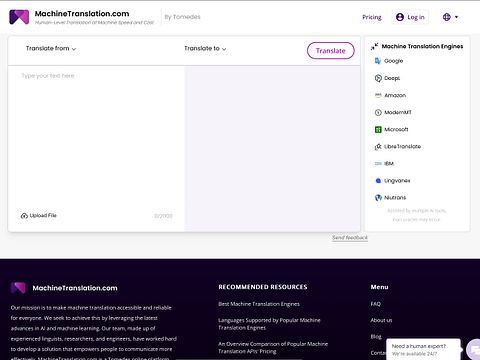Select LibreTranslate engine label

click(x=402, y=147)
